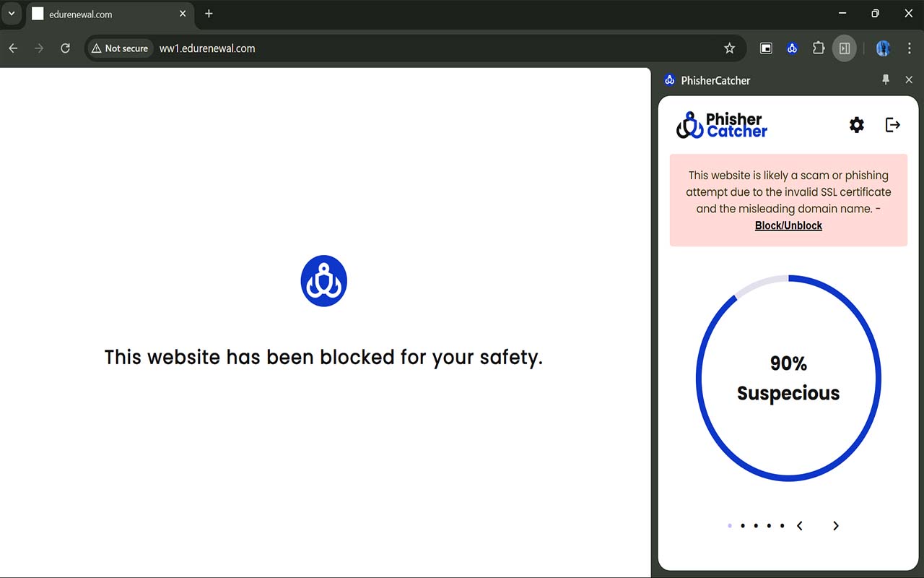Click the Block/Unblock link
Viewport: 924px width, 578px height.
tap(788, 225)
